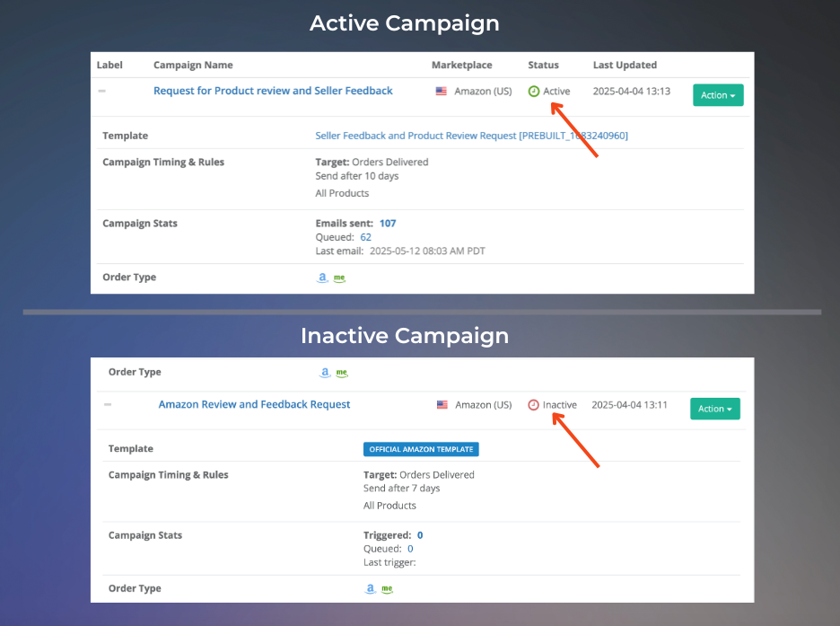
Task: Click the OFFICIAL AMAZON TEMPLATE badge
Action: point(421,449)
